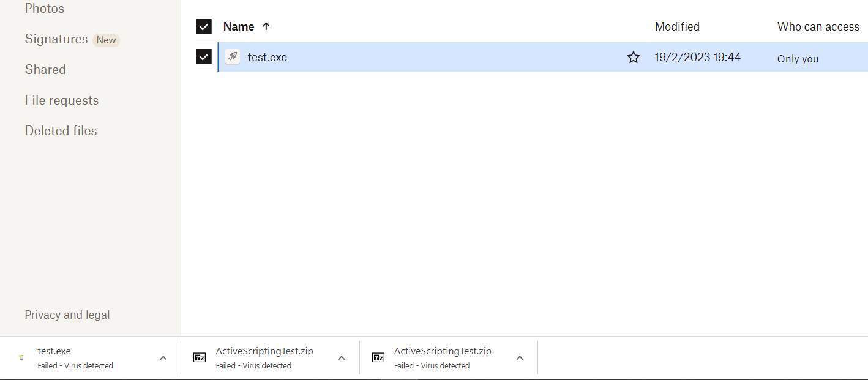Screen dimensions: 868x380
Task: Go to Signatures in the sidebar
Action: (x=56, y=39)
